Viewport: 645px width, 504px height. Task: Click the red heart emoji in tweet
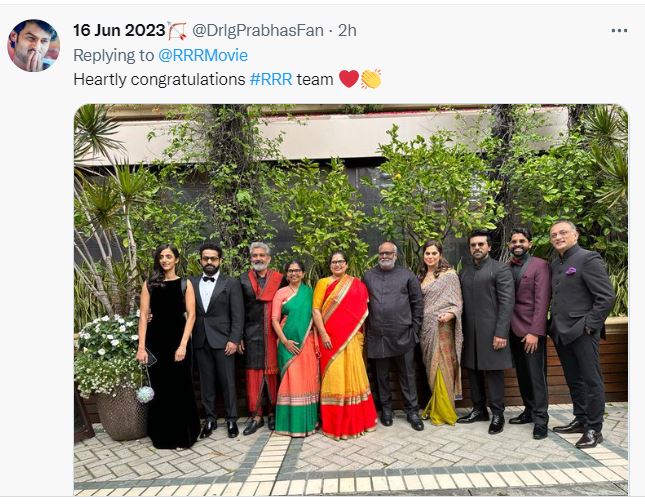[349, 79]
